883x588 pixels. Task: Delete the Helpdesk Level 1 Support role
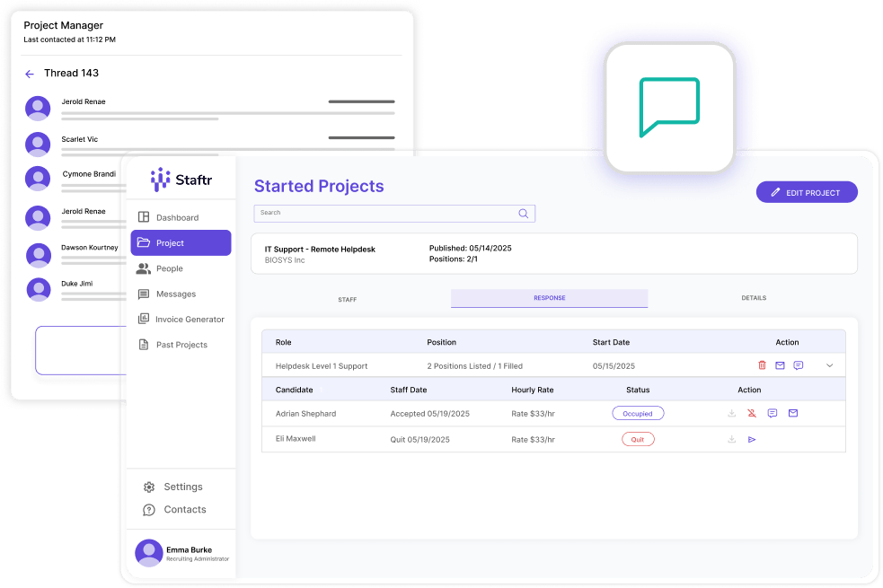point(762,365)
